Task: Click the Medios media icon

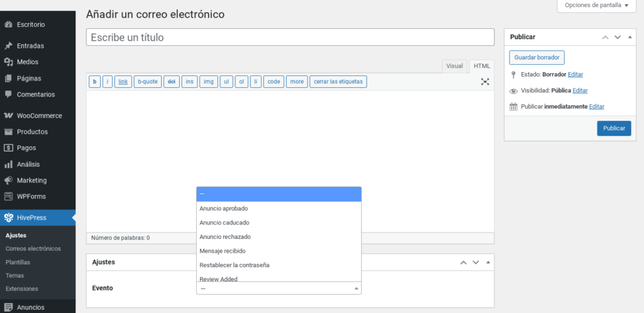Action: 8,62
